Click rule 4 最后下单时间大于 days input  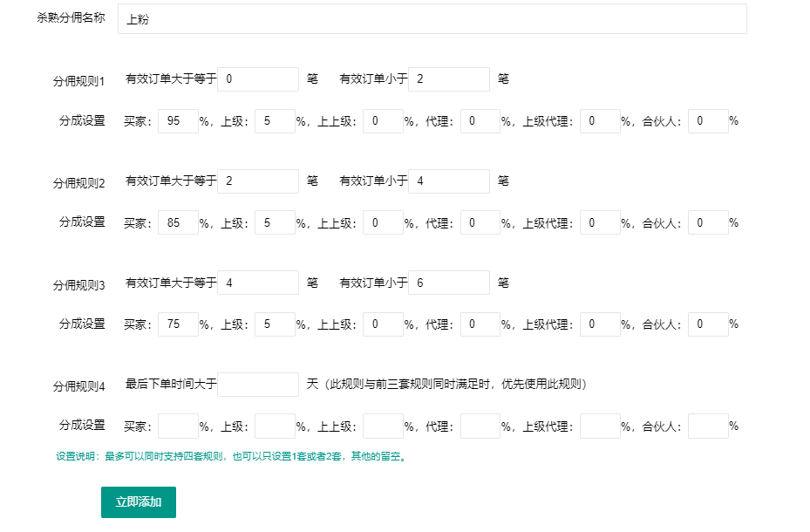(258, 385)
